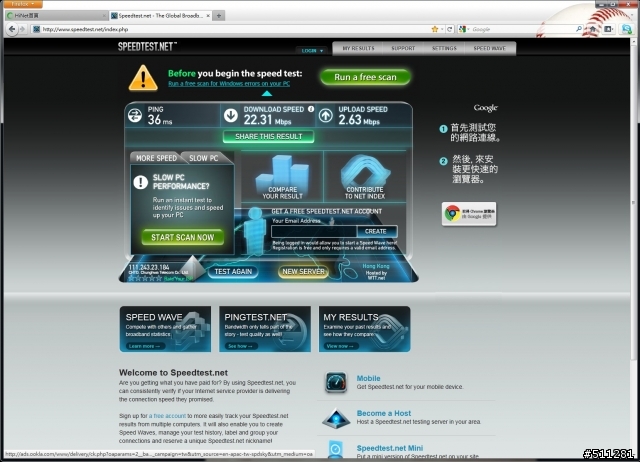Click the Chrome download badge
This screenshot has height=462, width=640.
469,214
